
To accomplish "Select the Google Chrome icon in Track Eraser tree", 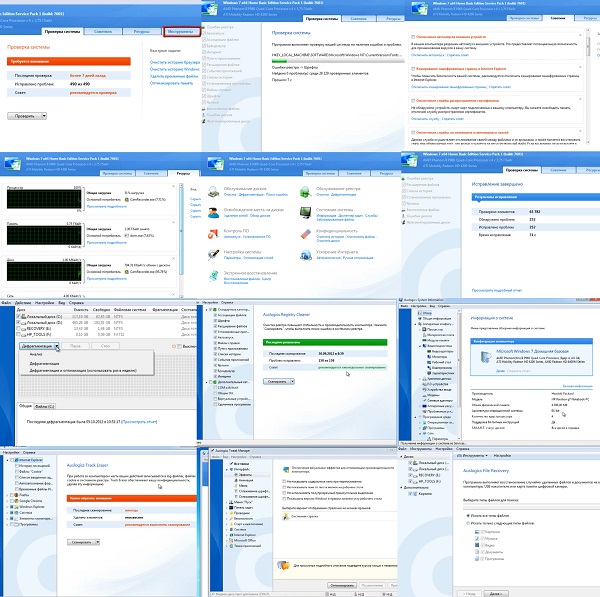I will tap(17, 501).
